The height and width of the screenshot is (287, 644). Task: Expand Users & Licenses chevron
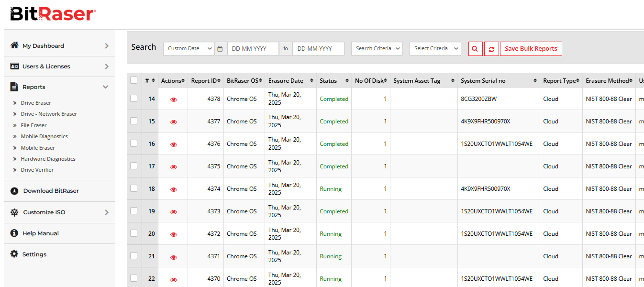107,66
